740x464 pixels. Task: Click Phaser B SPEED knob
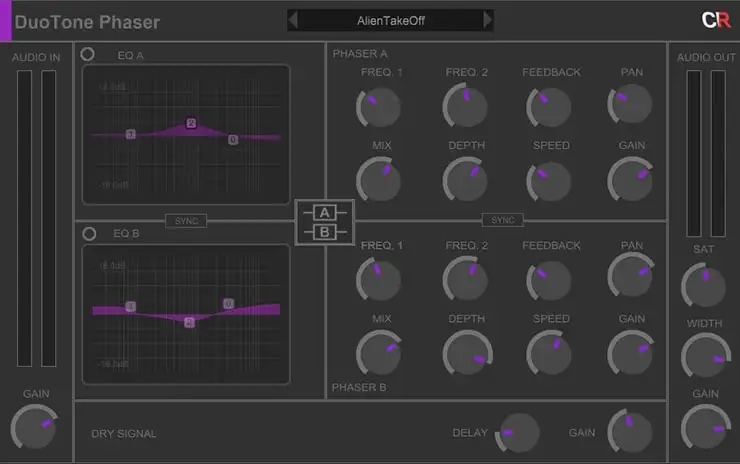(x=549, y=353)
